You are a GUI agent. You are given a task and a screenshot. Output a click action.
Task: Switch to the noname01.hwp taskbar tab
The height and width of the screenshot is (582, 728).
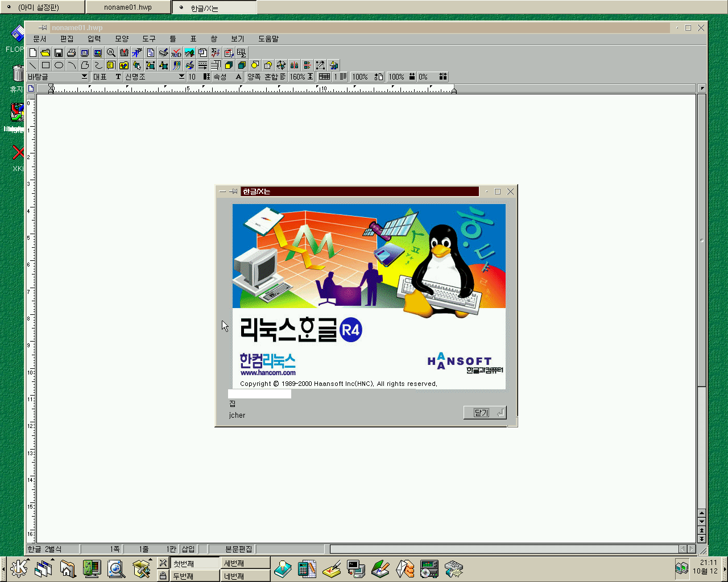click(128, 7)
